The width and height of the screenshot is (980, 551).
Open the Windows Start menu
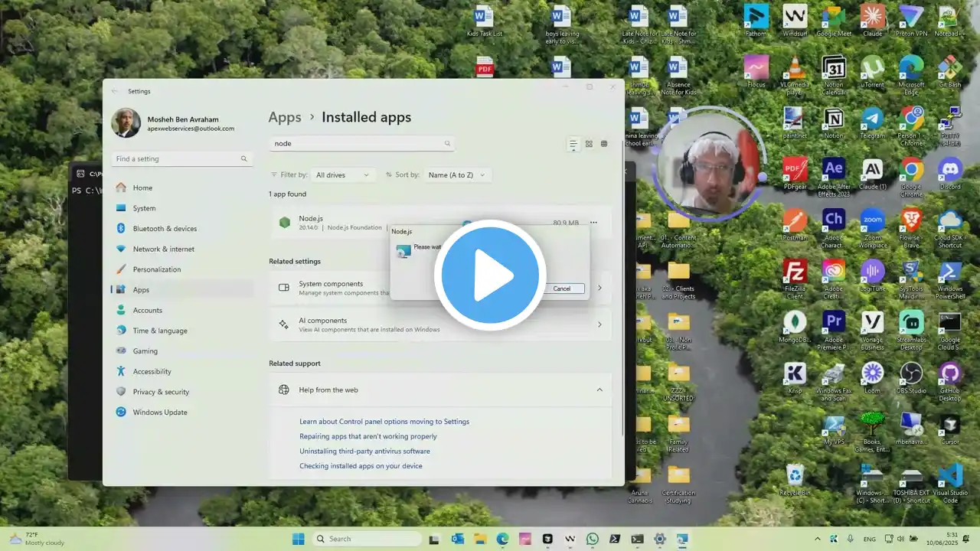pyautogui.click(x=299, y=539)
